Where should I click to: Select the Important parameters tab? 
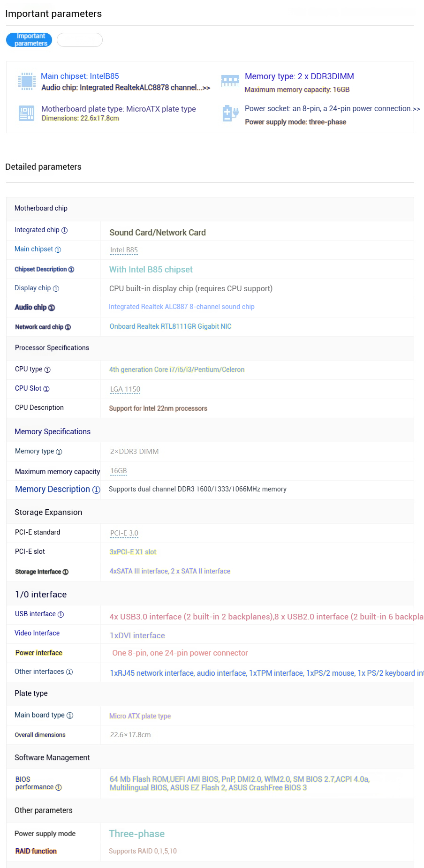click(x=29, y=40)
